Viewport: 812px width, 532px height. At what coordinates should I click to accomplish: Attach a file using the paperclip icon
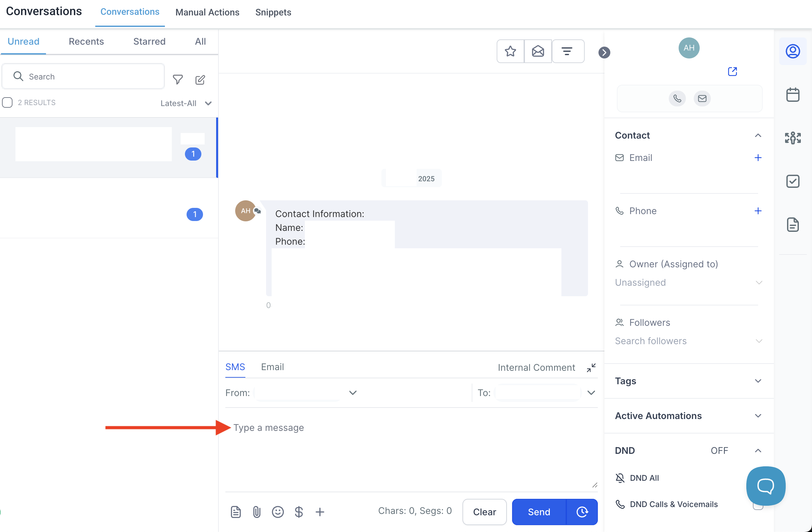pos(257,512)
